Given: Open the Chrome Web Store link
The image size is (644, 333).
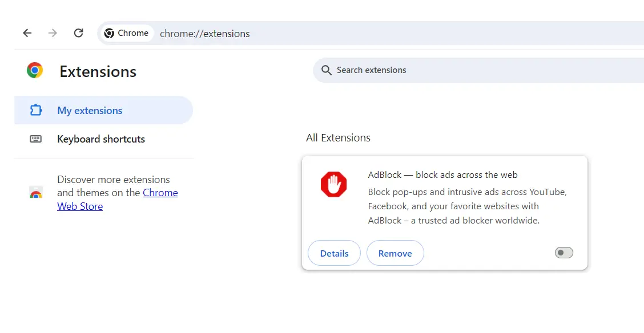Looking at the screenshot, I should pyautogui.click(x=160, y=193).
